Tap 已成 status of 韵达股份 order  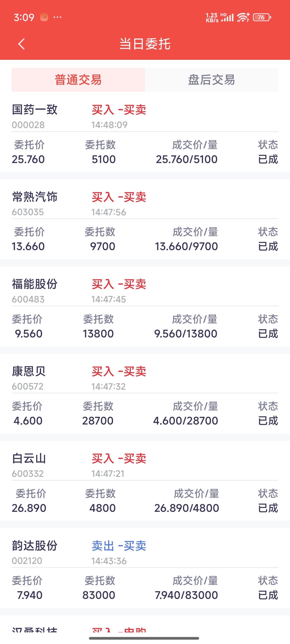click(268, 595)
